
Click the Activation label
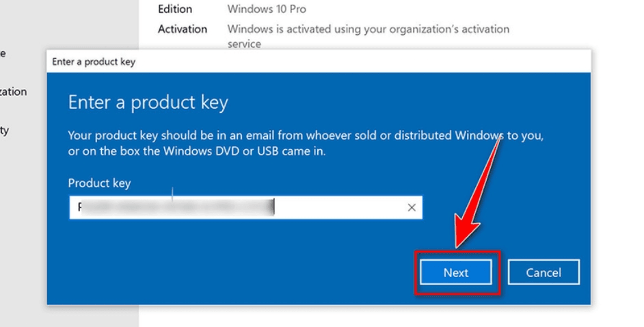pos(183,29)
